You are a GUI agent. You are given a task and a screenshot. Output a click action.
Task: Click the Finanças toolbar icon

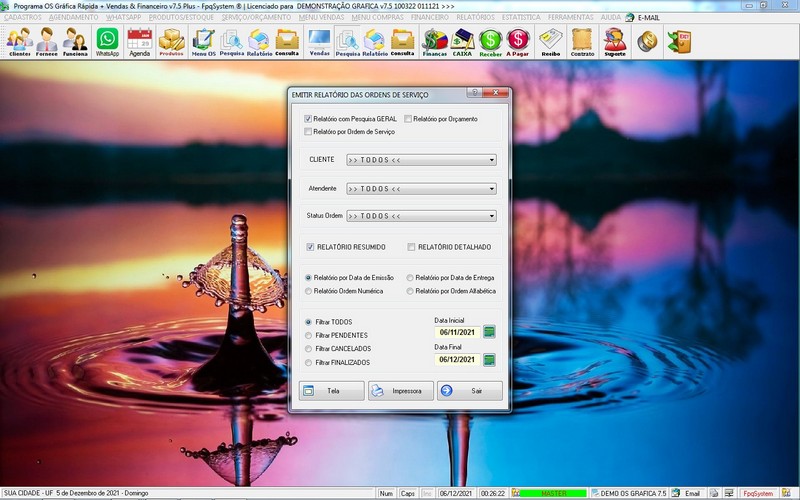click(x=435, y=41)
